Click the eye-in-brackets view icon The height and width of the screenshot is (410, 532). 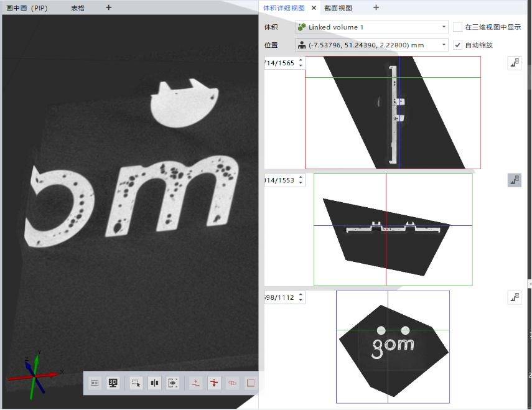point(173,383)
